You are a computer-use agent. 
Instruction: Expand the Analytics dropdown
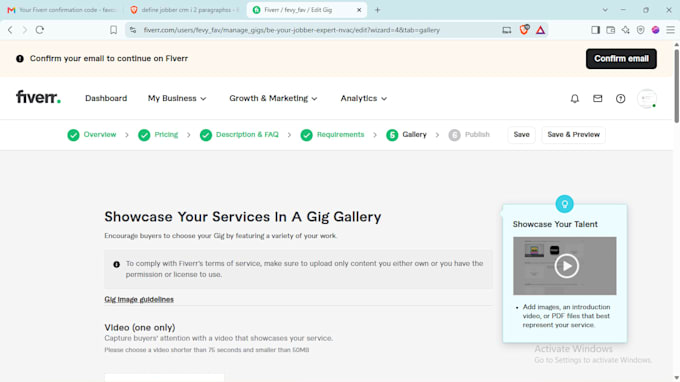click(363, 98)
